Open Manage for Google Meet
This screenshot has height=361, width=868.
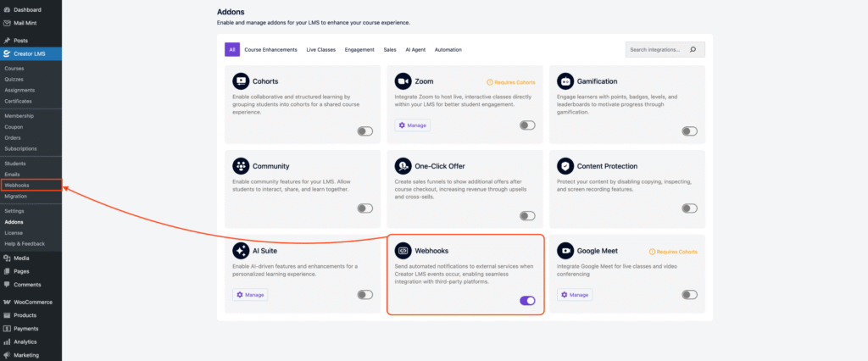click(575, 295)
